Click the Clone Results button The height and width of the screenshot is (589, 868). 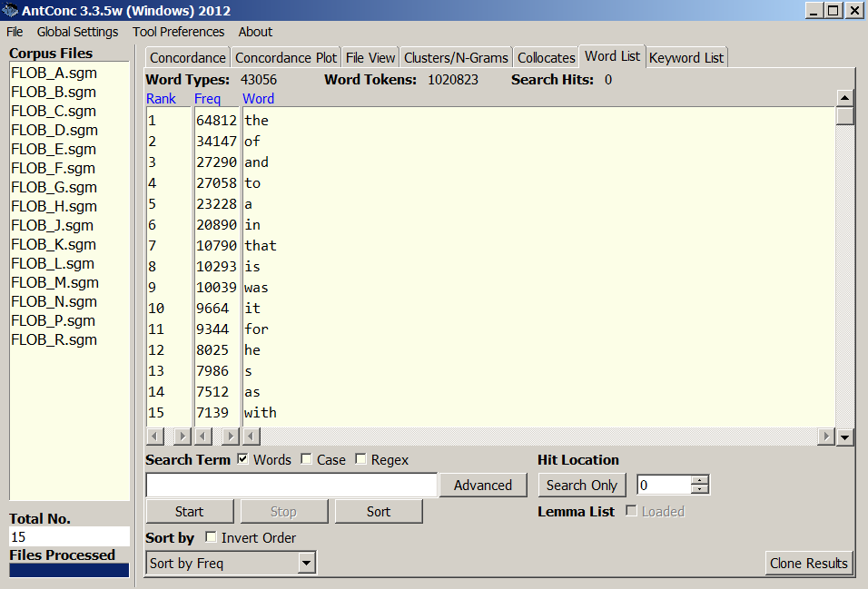coord(808,563)
